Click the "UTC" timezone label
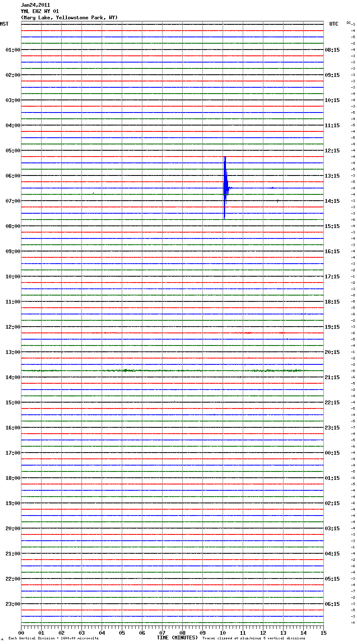The width and height of the screenshot is (357, 644). (334, 24)
